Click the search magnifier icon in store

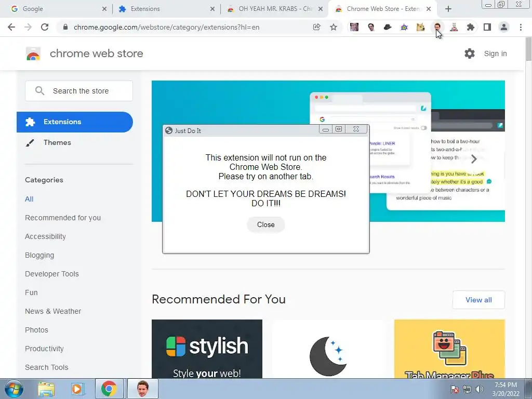39,90
